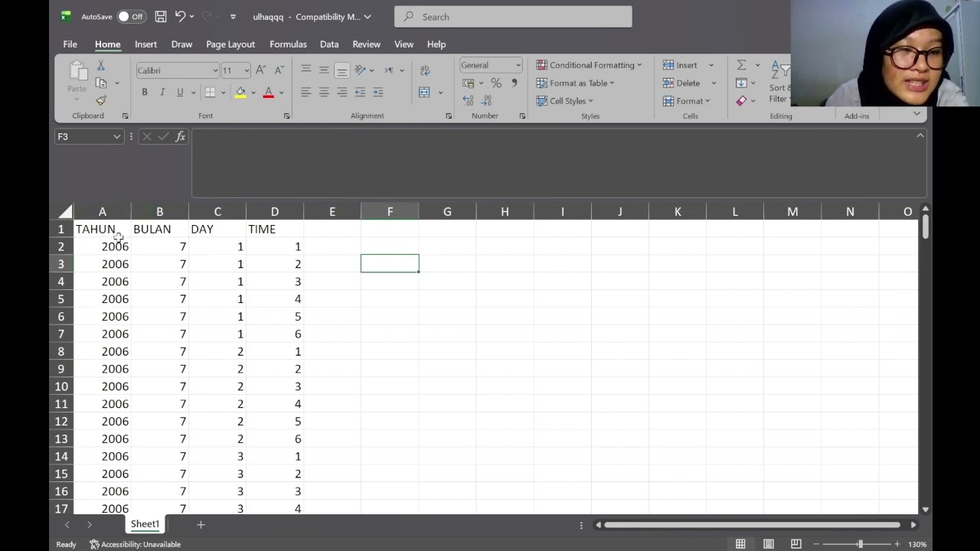Image resolution: width=980 pixels, height=551 pixels.
Task: Click the Format cells button
Action: (x=686, y=100)
